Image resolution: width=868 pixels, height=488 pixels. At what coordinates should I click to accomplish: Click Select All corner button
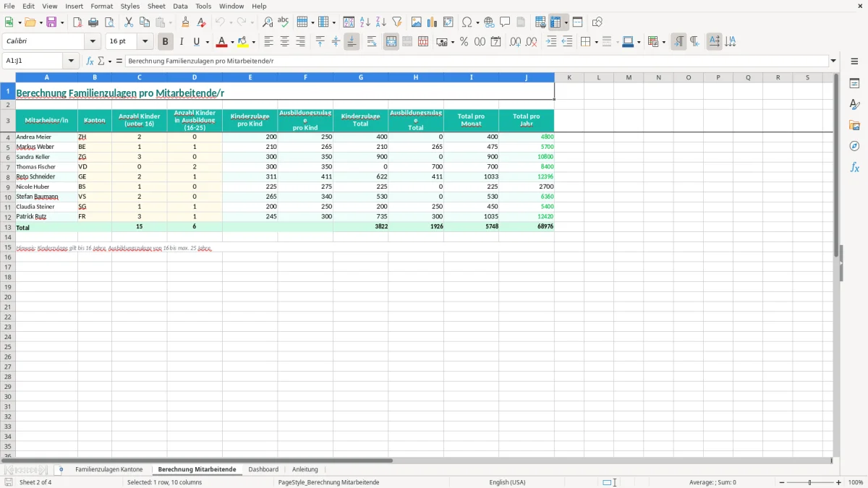click(8, 77)
